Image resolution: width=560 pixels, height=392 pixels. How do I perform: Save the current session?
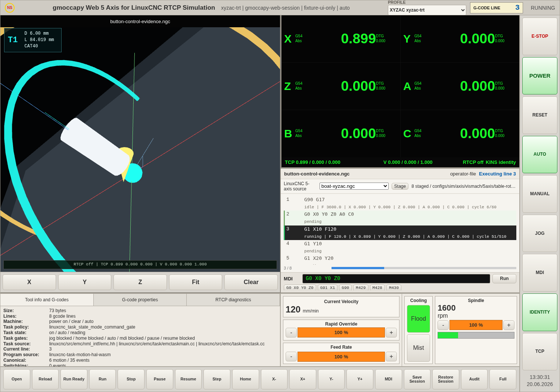click(x=417, y=379)
